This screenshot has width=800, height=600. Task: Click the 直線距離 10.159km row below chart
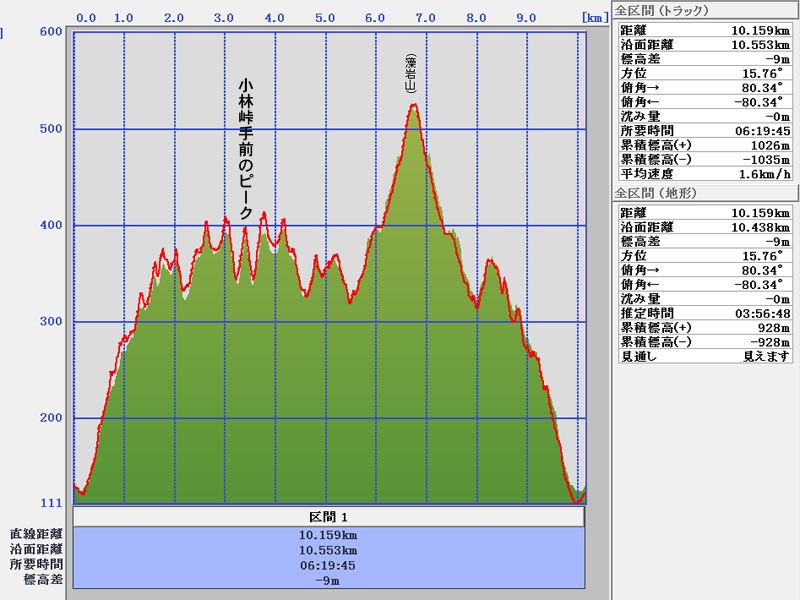(x=328, y=535)
